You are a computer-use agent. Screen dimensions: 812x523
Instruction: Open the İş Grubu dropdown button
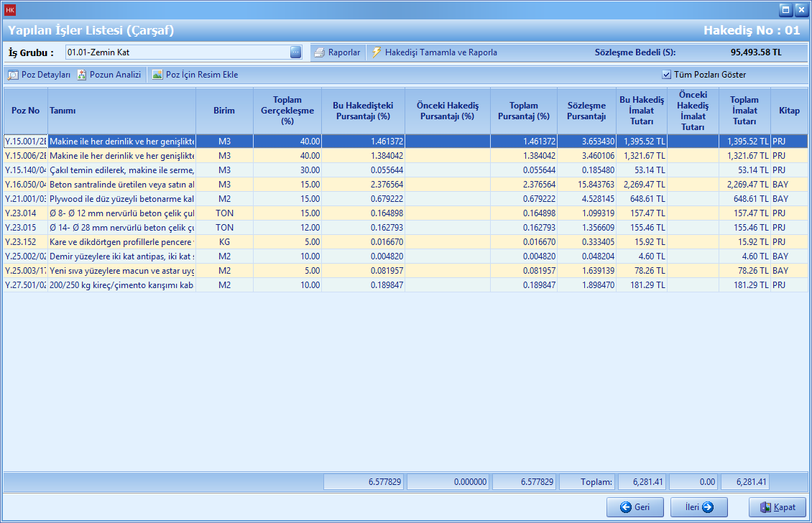[295, 52]
